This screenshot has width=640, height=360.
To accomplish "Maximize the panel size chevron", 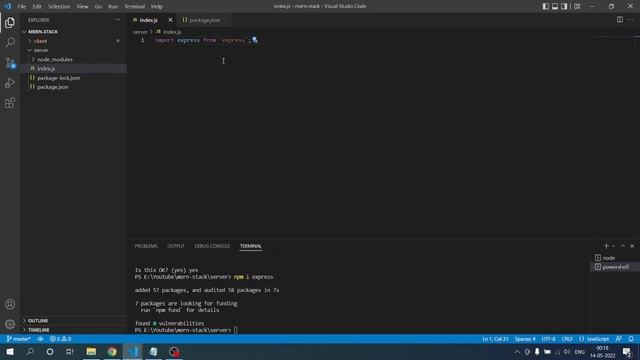I will (x=623, y=246).
